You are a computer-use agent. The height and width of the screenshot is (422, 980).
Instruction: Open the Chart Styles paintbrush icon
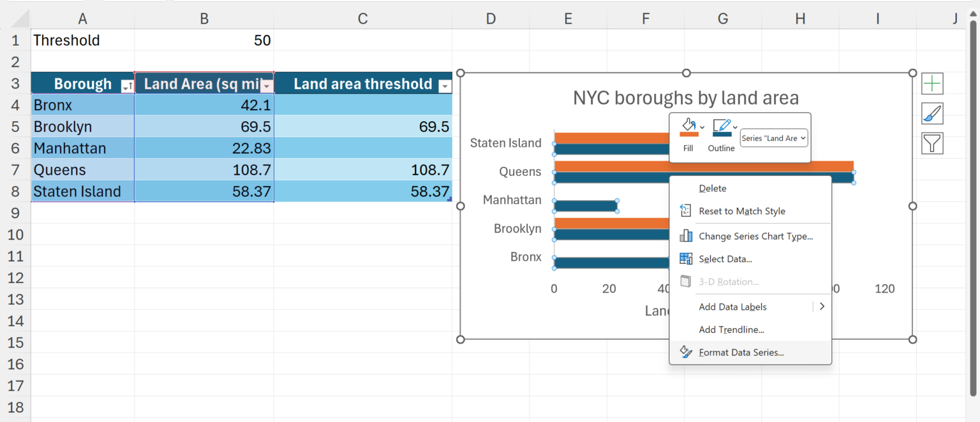point(932,113)
